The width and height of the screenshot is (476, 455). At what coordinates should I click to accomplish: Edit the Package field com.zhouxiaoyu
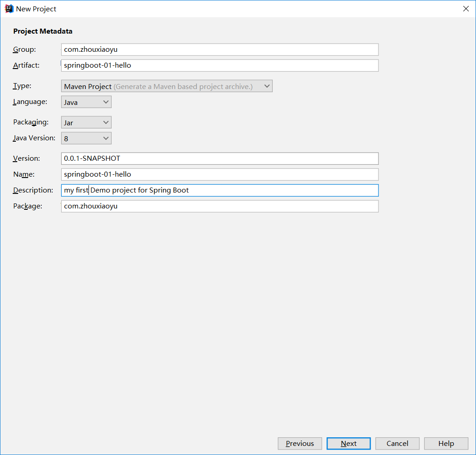coord(220,206)
